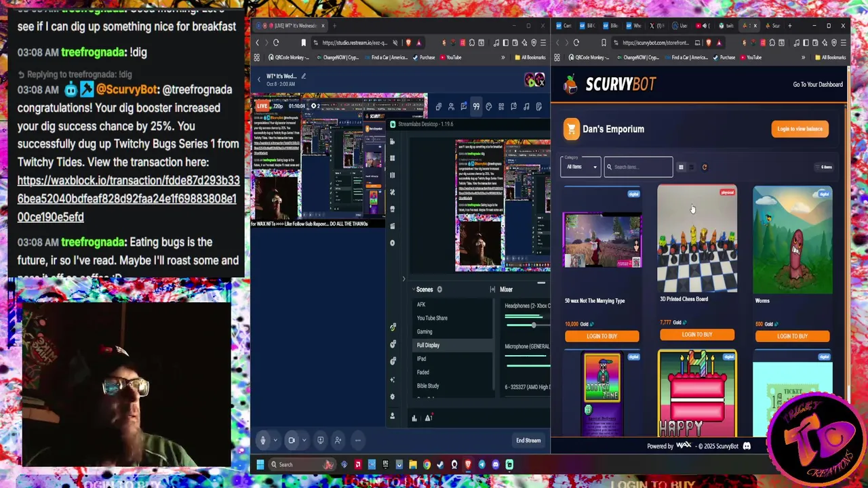Viewport: 868px width, 488px height.
Task: Expand the Streamlabs side panel arrow
Action: click(403, 279)
